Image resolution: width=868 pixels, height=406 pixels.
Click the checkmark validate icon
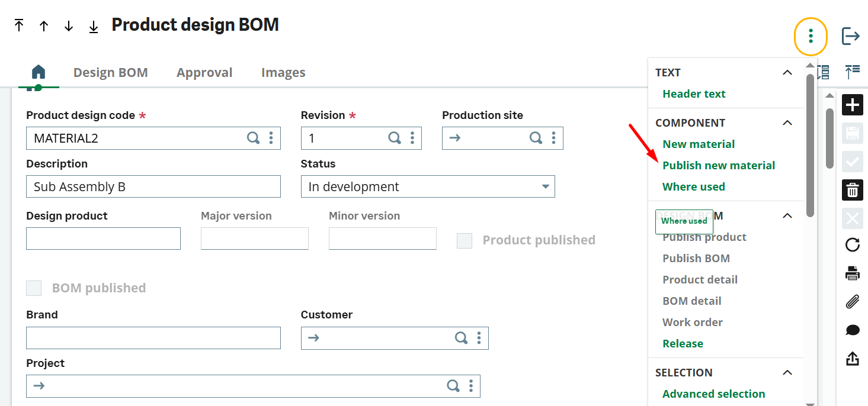pos(852,162)
